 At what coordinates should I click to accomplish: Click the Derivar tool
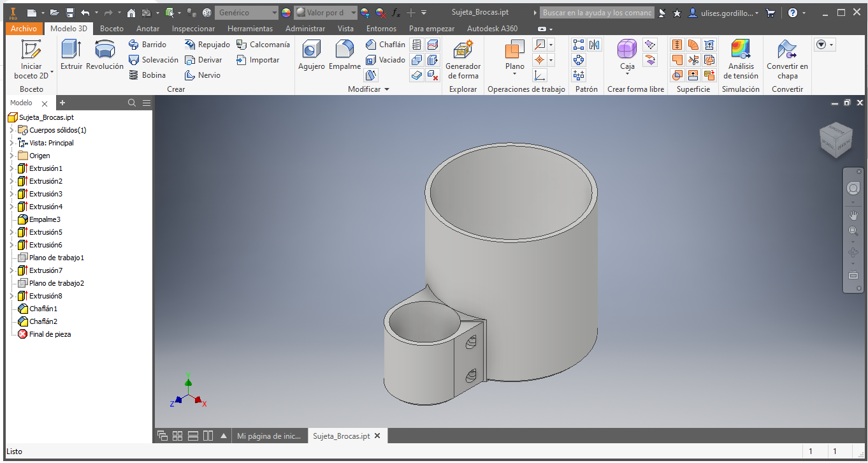tap(203, 60)
